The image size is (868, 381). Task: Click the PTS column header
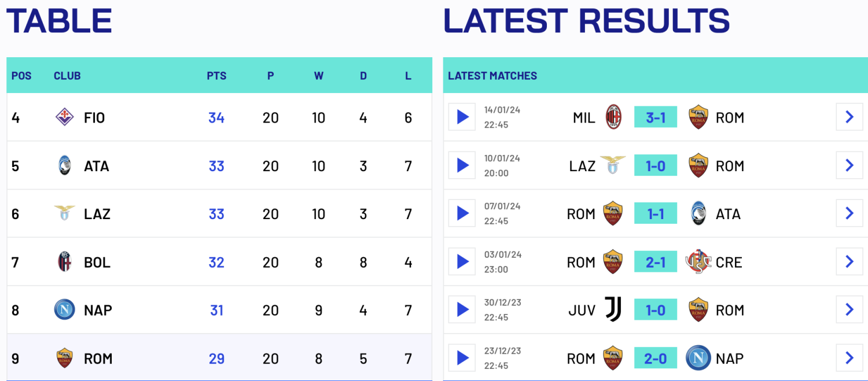(216, 76)
